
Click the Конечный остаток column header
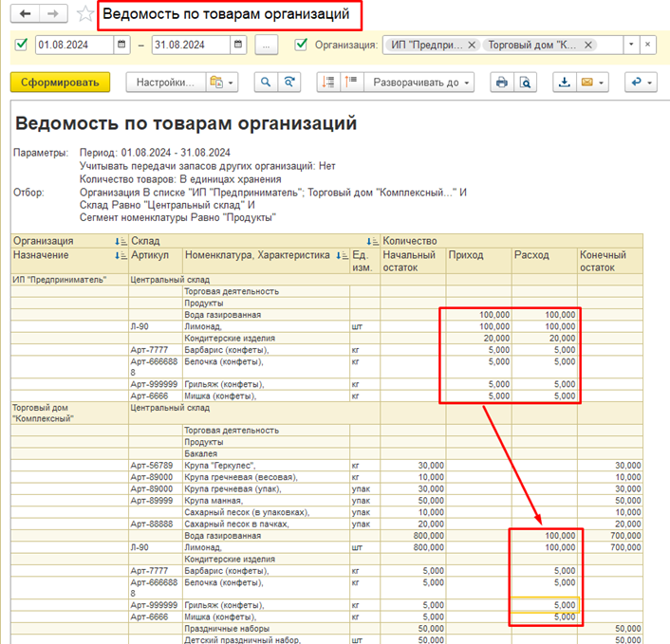click(610, 261)
